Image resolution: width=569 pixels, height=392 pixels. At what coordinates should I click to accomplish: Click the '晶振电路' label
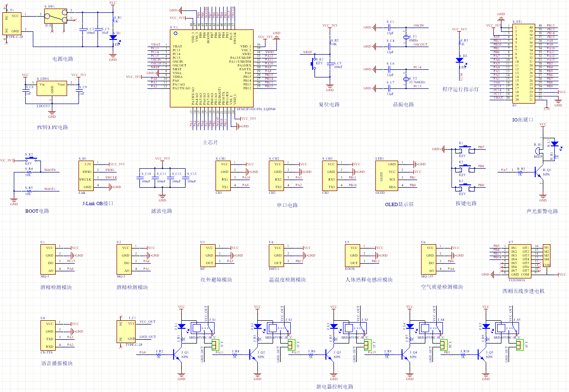click(403, 105)
